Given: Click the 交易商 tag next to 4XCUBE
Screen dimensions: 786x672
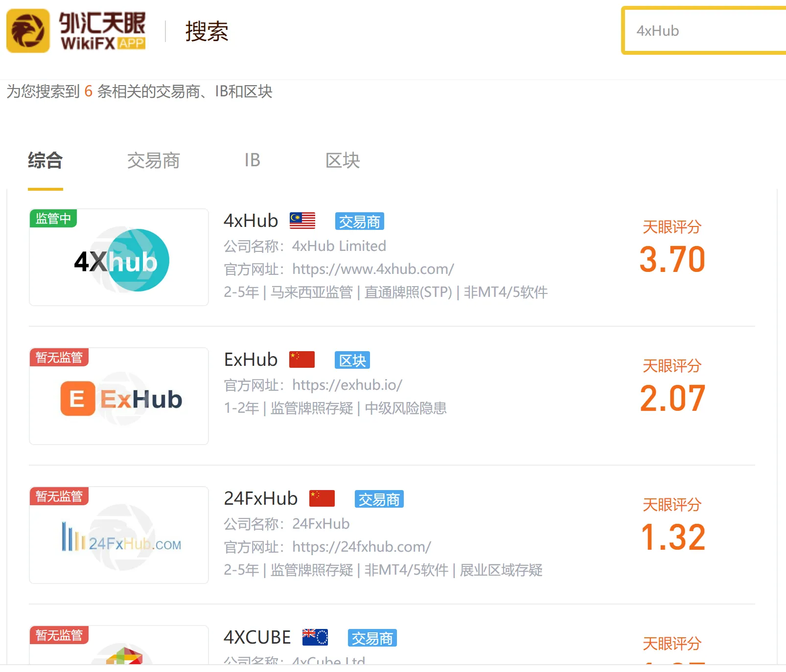Looking at the screenshot, I should (372, 638).
